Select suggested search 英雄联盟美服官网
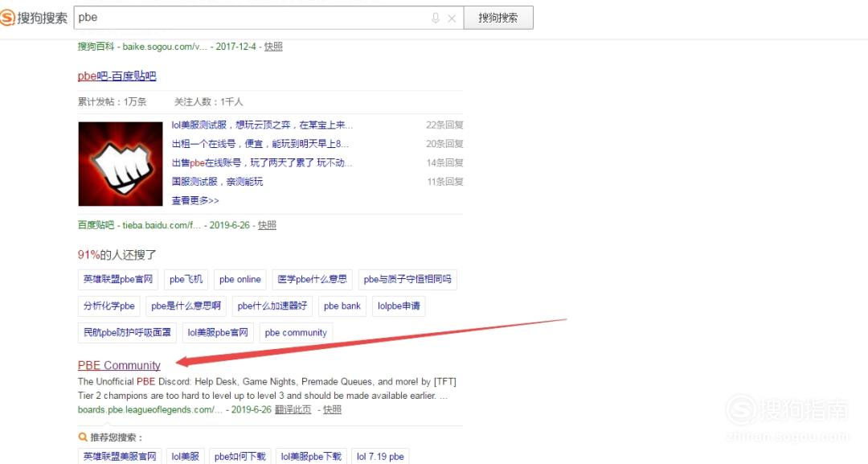The height and width of the screenshot is (464, 868). tap(120, 456)
